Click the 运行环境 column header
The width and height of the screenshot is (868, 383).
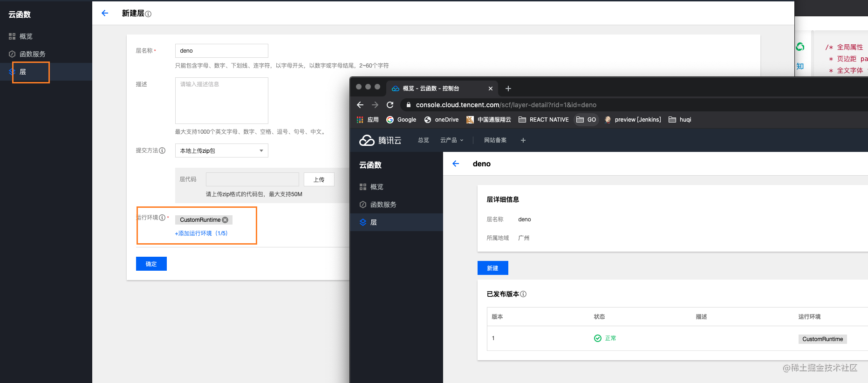(809, 317)
